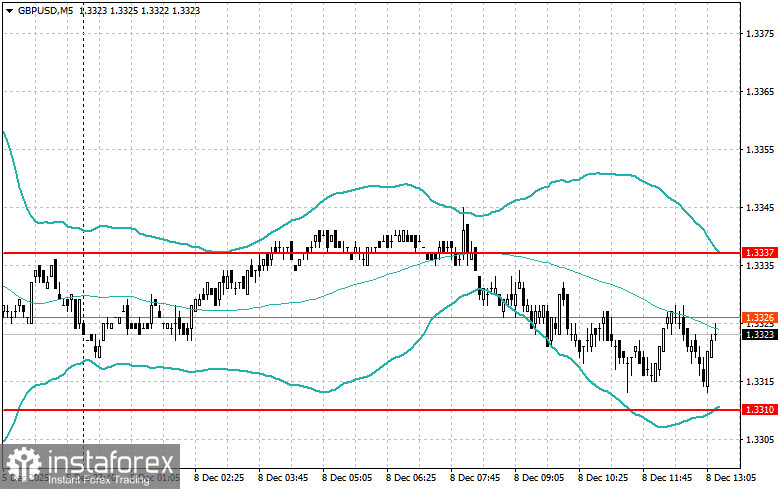This screenshot has width=781, height=489.
Task: Select the 8 Dec 05:05 time label
Action: tap(347, 478)
